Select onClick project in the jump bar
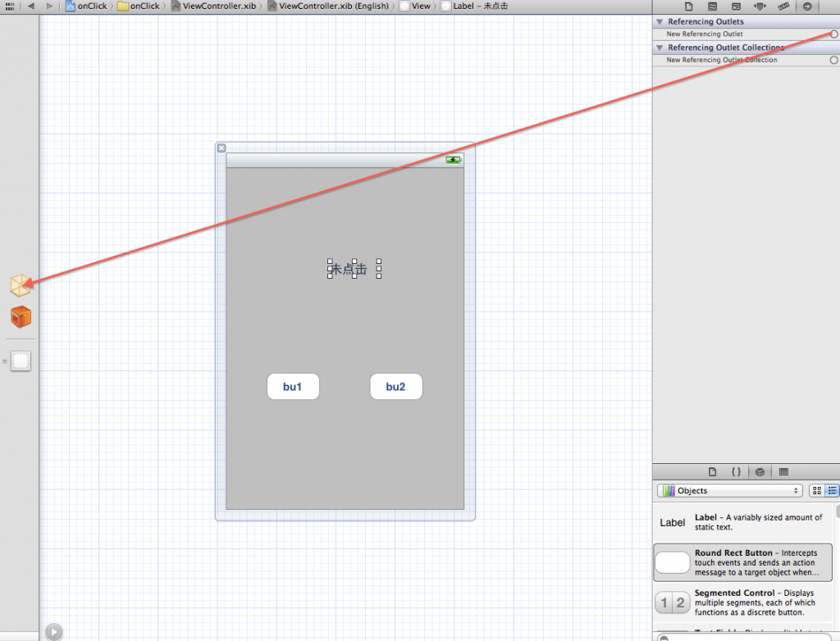The width and height of the screenshot is (840, 641). tap(85, 6)
